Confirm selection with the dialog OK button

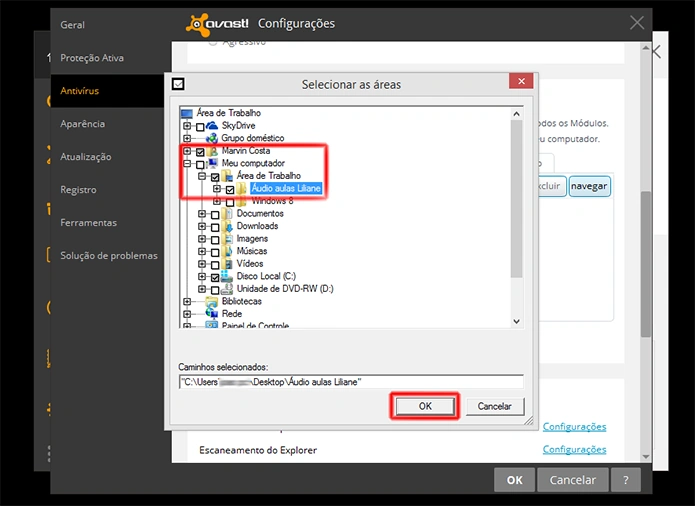pos(425,406)
